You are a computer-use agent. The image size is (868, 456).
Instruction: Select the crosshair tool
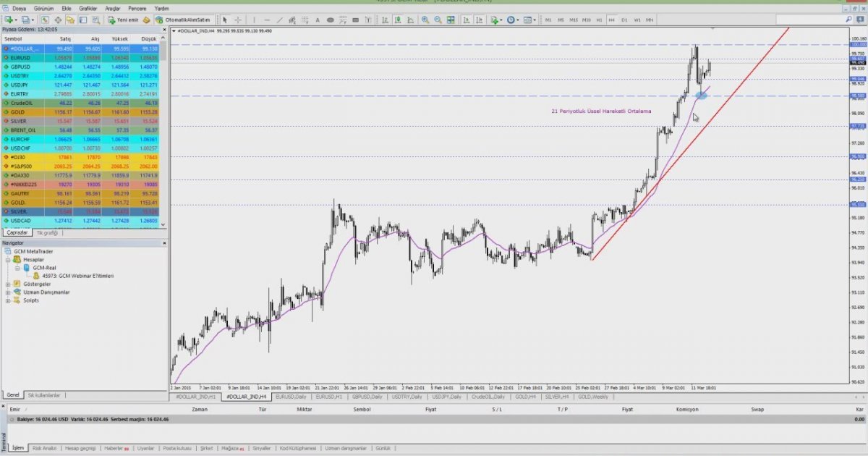point(238,20)
